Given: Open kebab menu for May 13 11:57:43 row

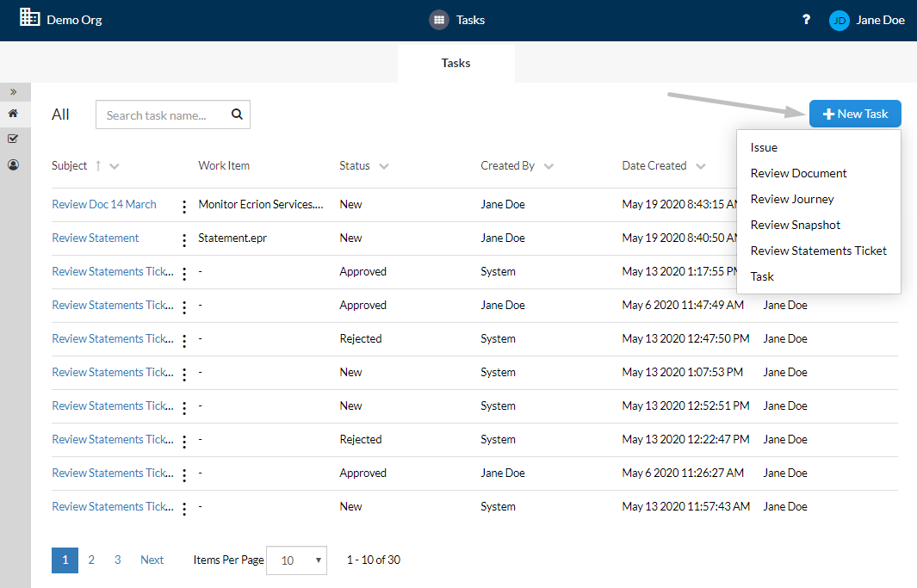Looking at the screenshot, I should [x=184, y=509].
